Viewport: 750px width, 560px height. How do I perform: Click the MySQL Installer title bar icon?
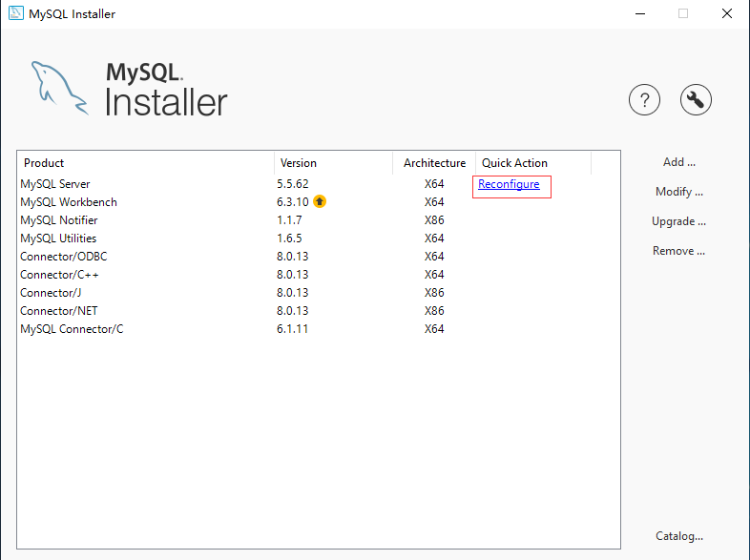tap(16, 13)
